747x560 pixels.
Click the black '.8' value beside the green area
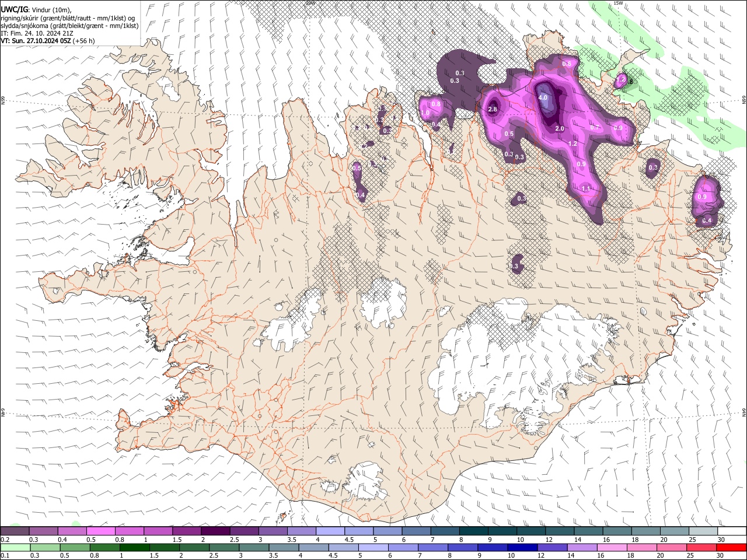(x=630, y=82)
